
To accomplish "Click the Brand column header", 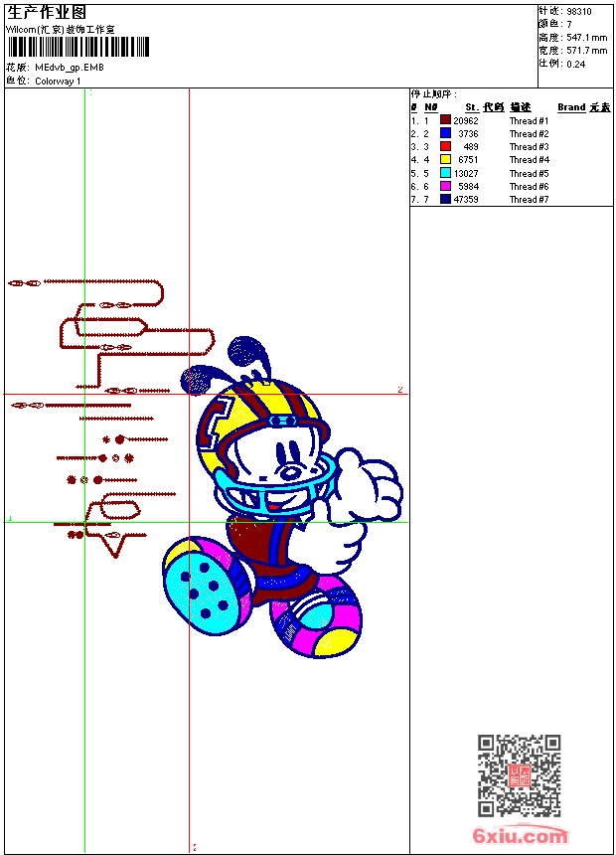I will point(571,107).
